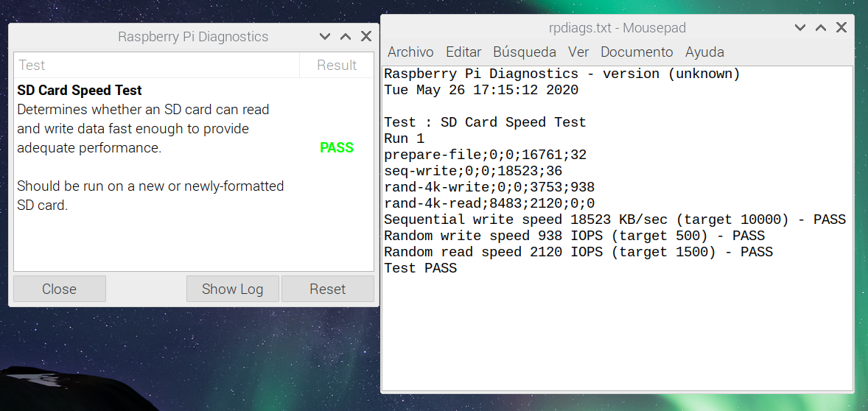Close the Mousepad window via title bar X
Screen dimensions: 868x411
click(x=841, y=27)
